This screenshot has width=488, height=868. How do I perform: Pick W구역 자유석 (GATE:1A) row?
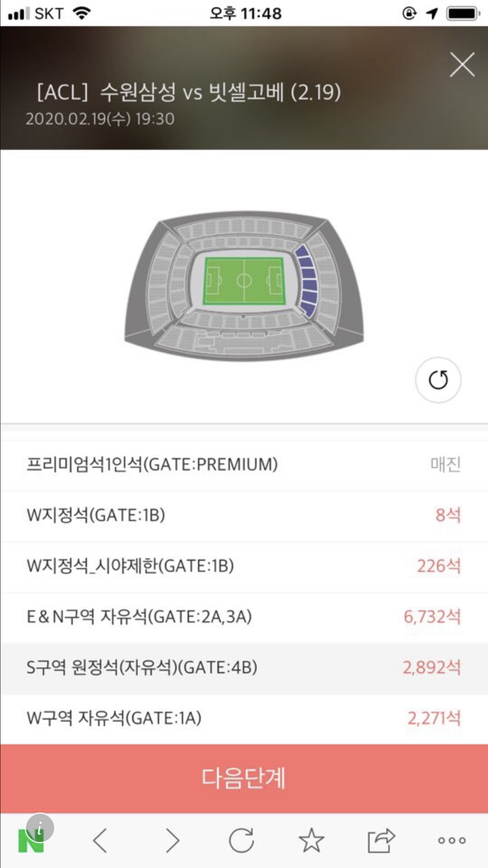[244, 718]
